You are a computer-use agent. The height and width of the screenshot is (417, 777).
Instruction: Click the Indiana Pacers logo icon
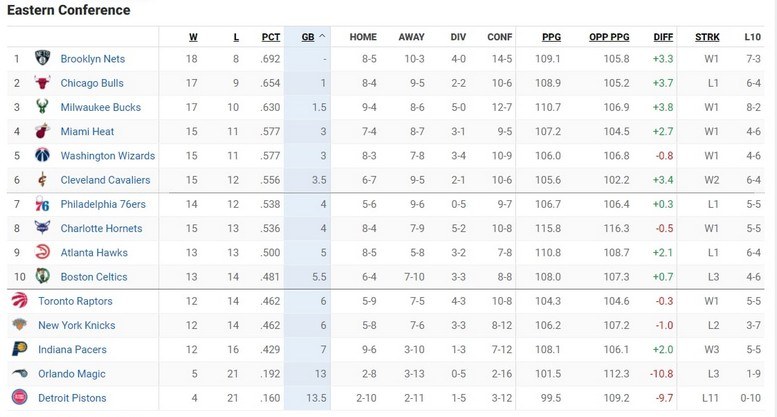tap(19, 350)
